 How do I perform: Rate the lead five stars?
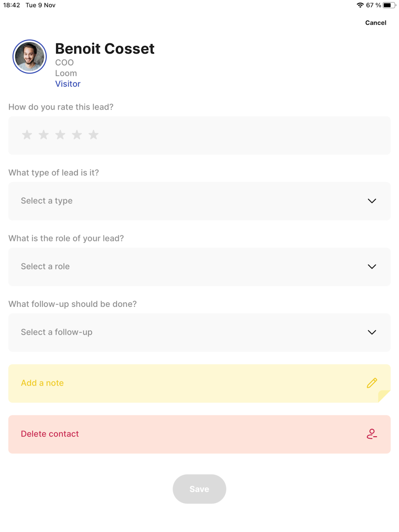point(93,135)
